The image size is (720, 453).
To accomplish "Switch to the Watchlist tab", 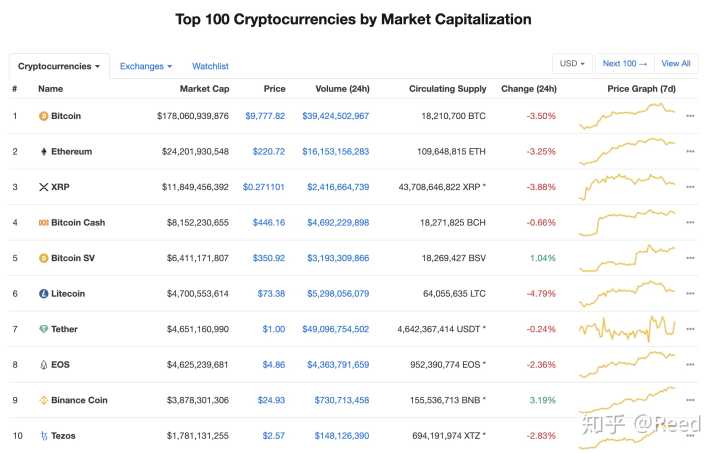I will pos(210,67).
